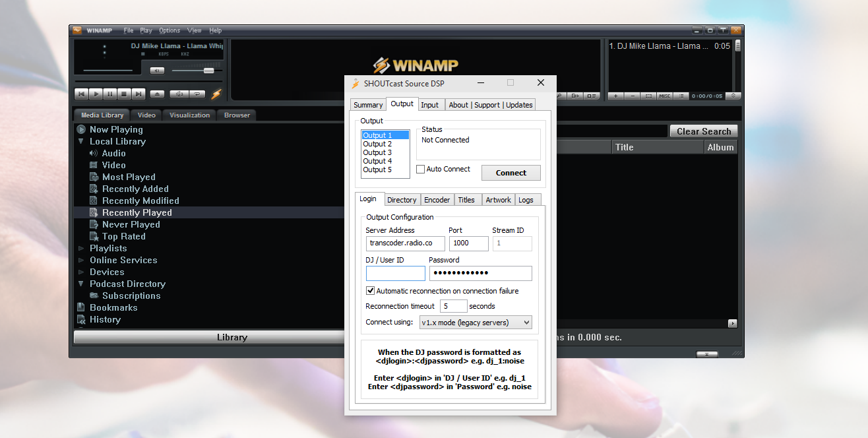Click the playlist up-down arrows button at the far end
The image size is (868, 438).
click(x=733, y=96)
